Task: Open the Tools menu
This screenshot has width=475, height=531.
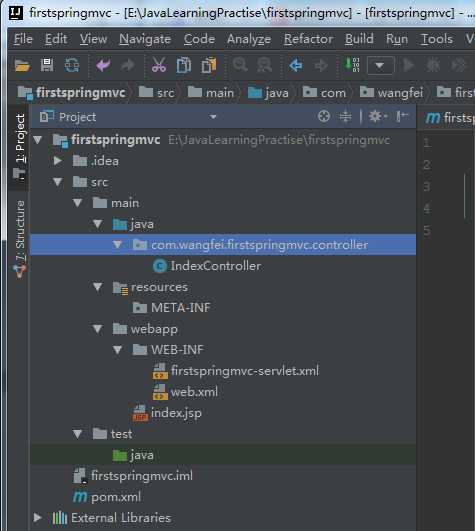Action: click(x=436, y=39)
